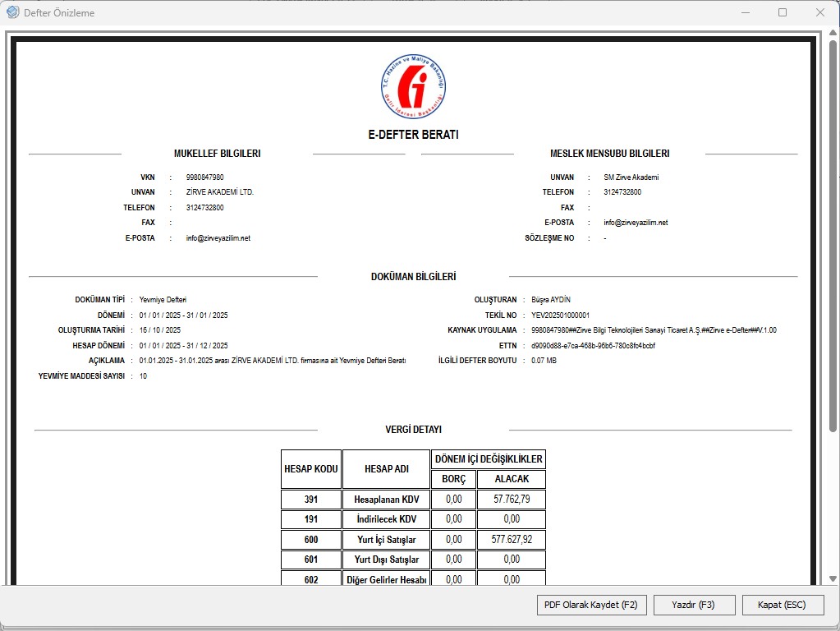Click the HESAP ADI column header
Image resolution: width=840 pixels, height=631 pixels.
click(386, 469)
